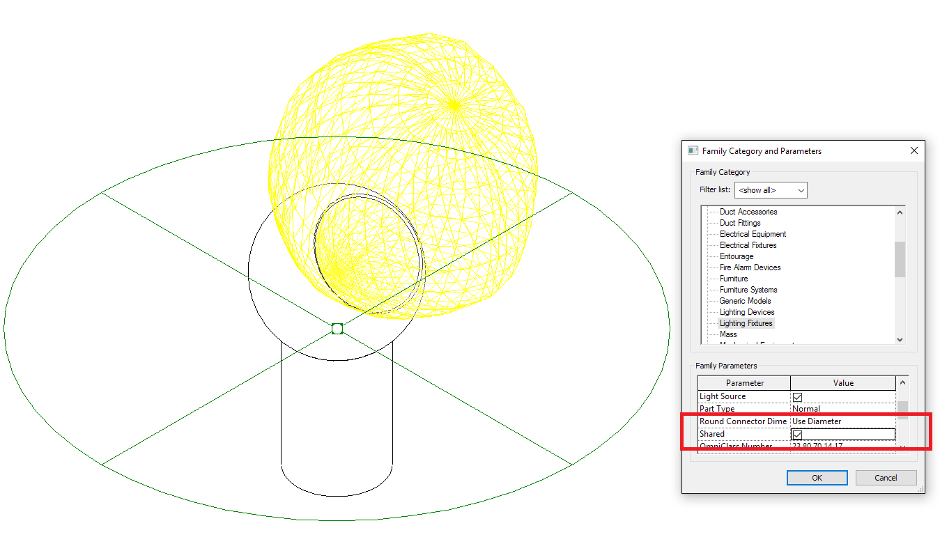Click the Cancel button

click(x=886, y=478)
